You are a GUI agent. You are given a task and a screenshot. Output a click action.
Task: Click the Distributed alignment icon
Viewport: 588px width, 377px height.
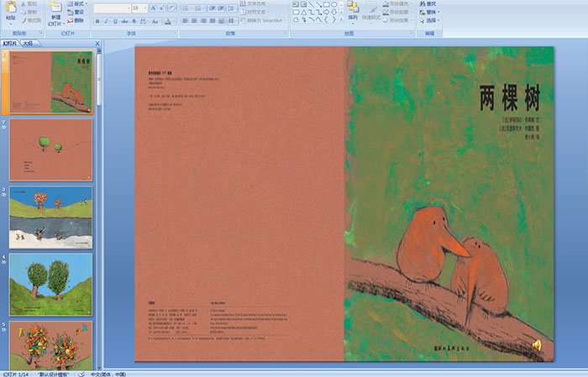221,21
